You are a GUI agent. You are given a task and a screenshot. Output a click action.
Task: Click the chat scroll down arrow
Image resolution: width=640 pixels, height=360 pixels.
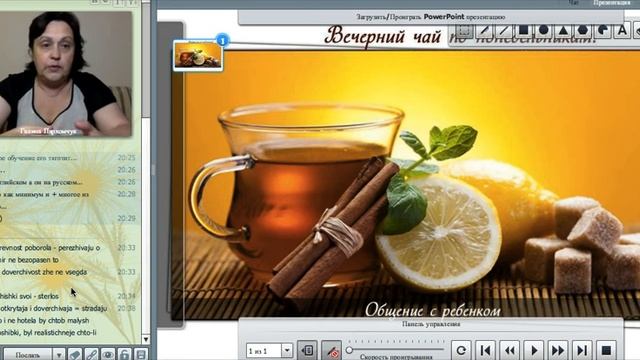point(146,340)
